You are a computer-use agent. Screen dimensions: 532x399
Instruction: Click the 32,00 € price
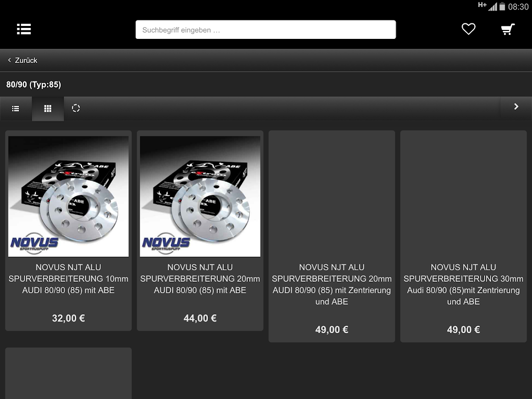68,318
